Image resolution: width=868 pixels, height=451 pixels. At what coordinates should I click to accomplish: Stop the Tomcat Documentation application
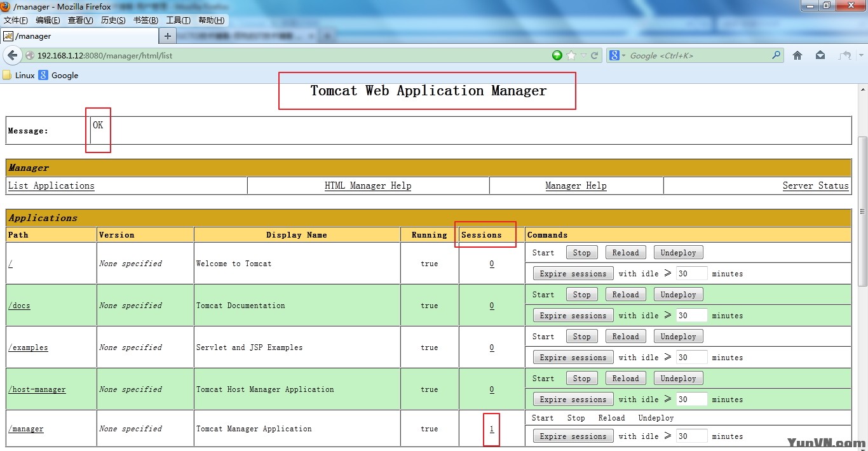pyautogui.click(x=582, y=295)
